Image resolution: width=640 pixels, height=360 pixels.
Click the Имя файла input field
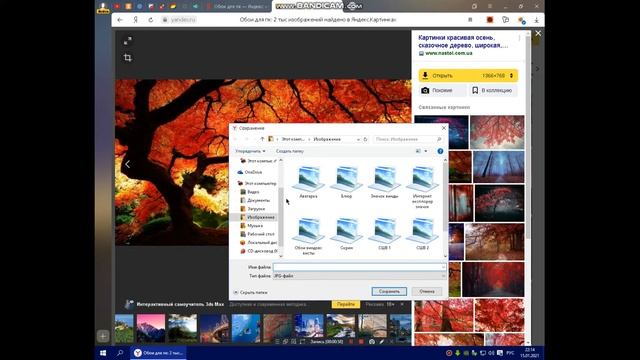[359, 267]
